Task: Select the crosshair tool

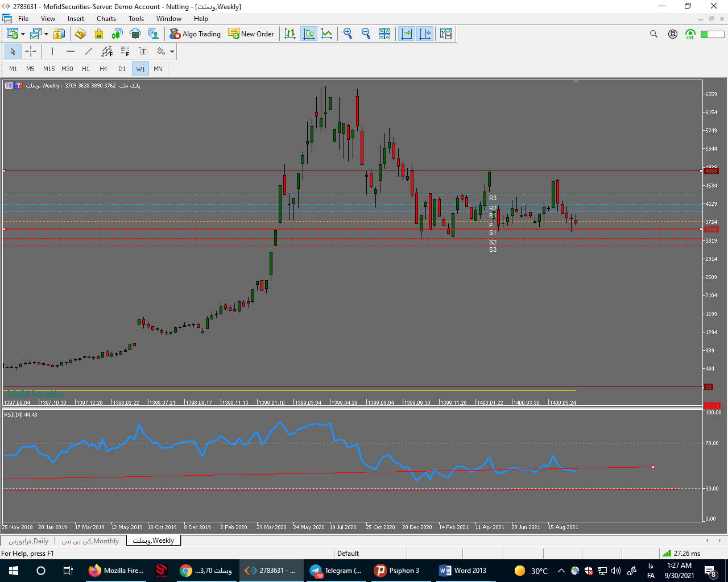Action: (x=31, y=52)
